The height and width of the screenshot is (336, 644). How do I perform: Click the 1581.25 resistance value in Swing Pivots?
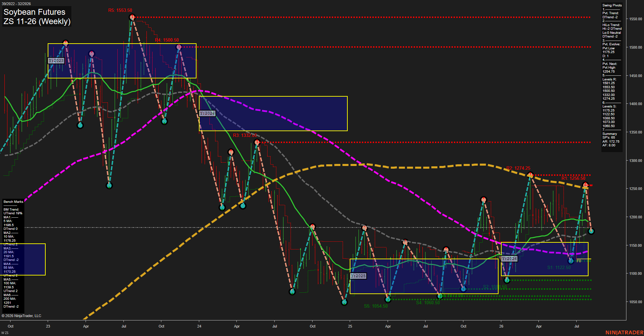(x=608, y=83)
